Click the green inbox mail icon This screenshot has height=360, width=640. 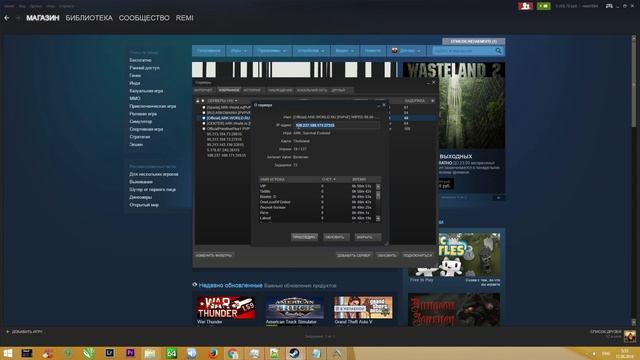[x=544, y=6]
